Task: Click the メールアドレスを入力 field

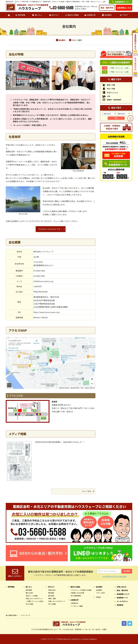Action: point(109,571)
